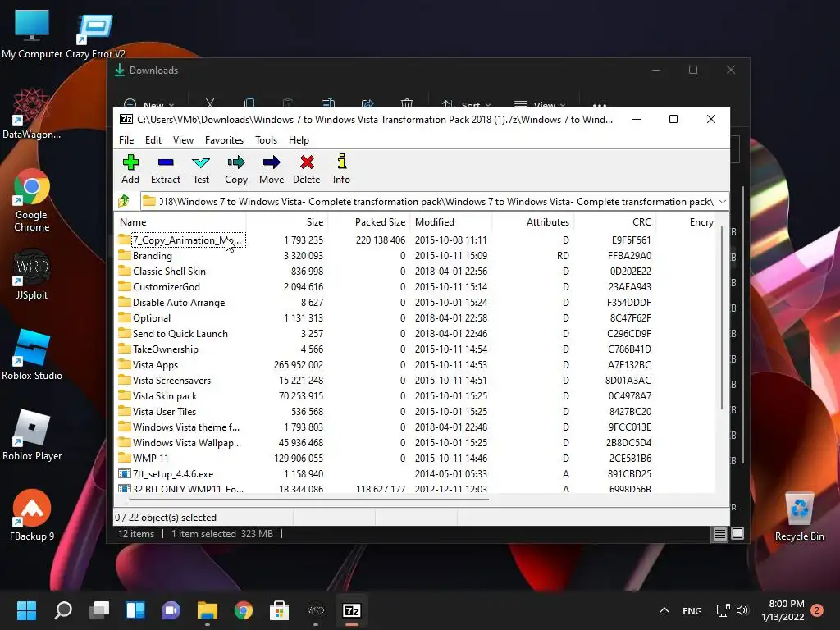This screenshot has width=840, height=630.
Task: Select the Vista Skin pack folder
Action: pos(157,395)
